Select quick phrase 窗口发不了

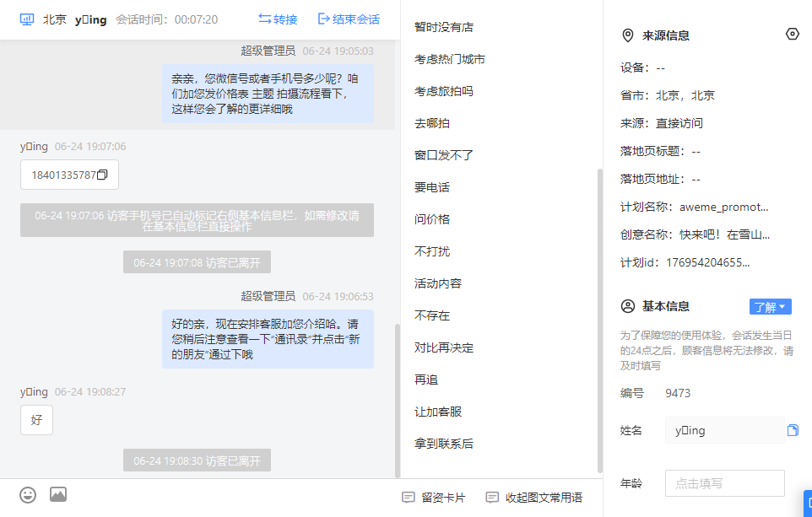pyautogui.click(x=444, y=155)
